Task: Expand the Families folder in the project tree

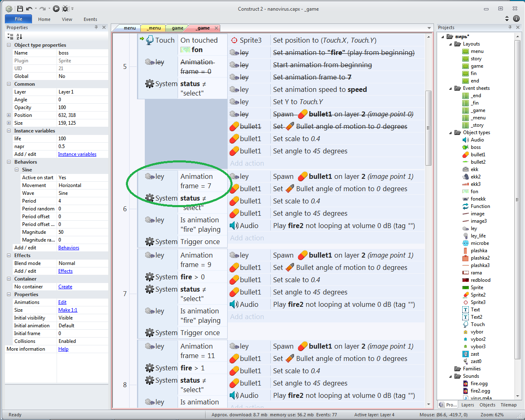Action: [x=450, y=369]
